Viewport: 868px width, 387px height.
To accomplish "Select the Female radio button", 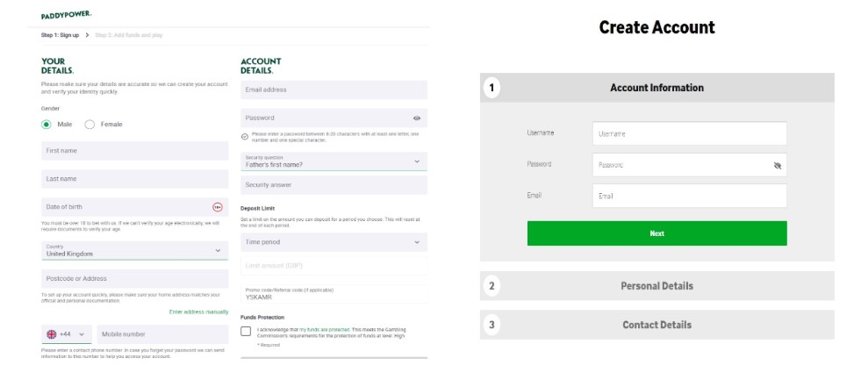I will point(90,125).
